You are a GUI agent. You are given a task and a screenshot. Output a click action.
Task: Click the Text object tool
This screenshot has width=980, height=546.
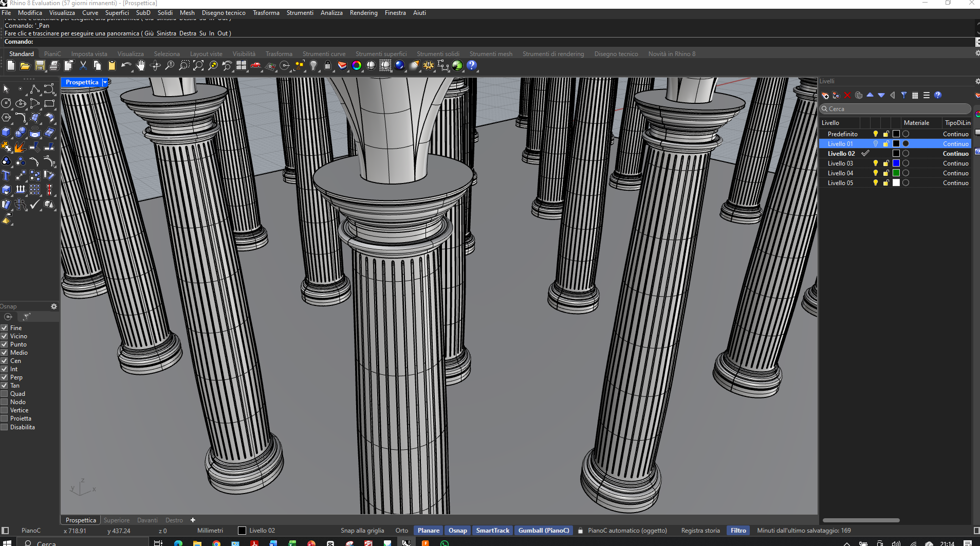pos(6,176)
